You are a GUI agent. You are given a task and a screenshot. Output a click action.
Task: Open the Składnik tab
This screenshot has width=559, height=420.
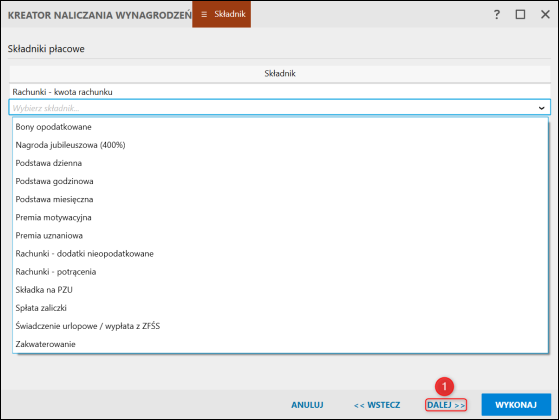(x=221, y=14)
